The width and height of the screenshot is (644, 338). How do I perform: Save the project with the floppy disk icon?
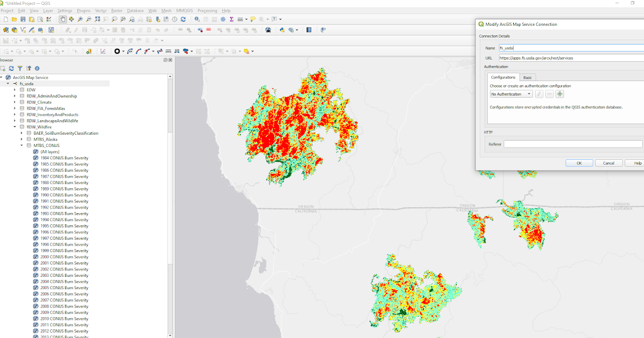point(23,19)
